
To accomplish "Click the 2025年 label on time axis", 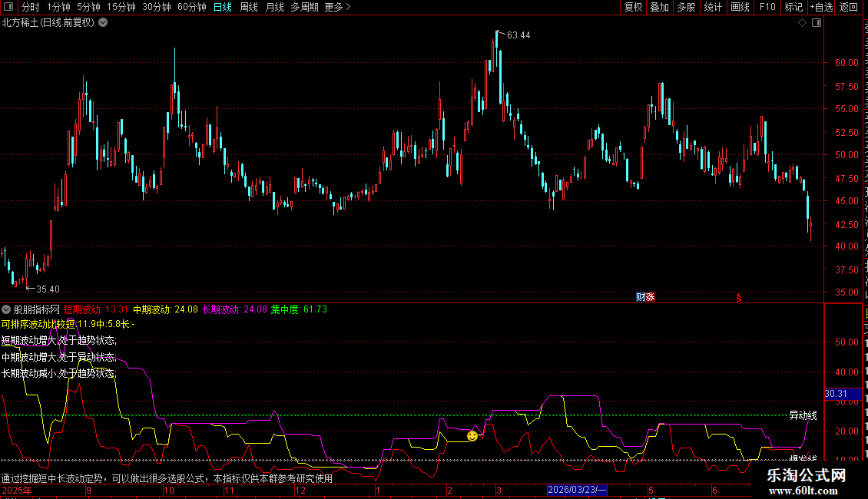I will (x=17, y=490).
